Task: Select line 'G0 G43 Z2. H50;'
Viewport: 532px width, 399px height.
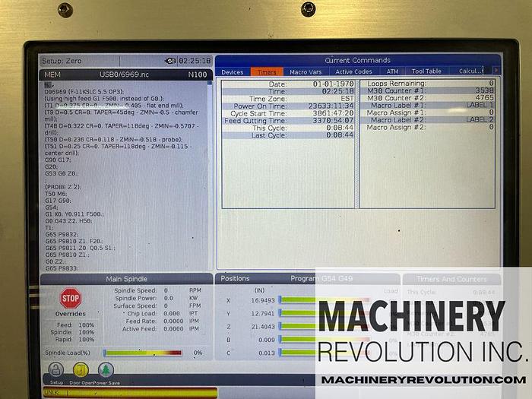Action: [x=68, y=221]
